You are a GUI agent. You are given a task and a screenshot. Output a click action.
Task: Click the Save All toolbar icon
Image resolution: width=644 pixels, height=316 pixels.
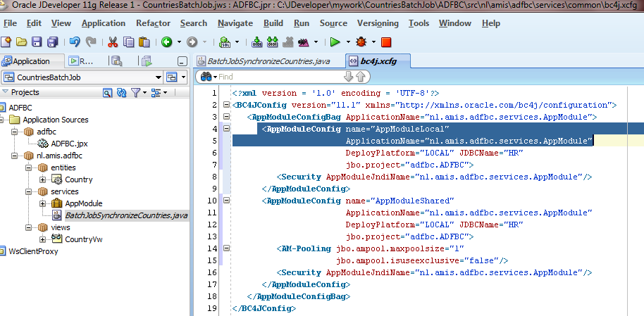click(51, 43)
